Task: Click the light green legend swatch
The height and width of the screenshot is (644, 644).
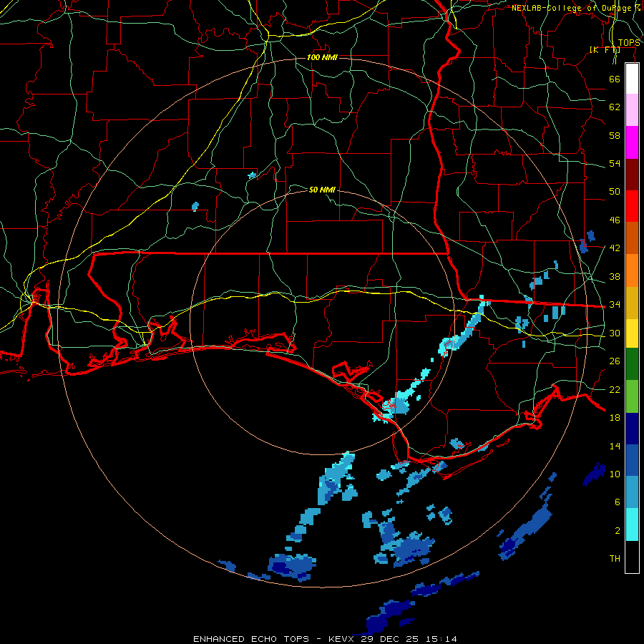Action: [632, 396]
